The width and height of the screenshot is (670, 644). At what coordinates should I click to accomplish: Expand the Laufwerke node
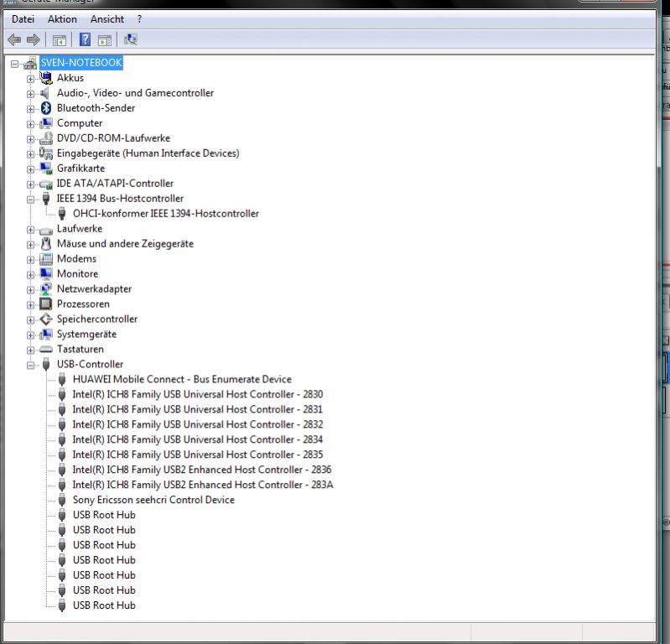coord(30,230)
